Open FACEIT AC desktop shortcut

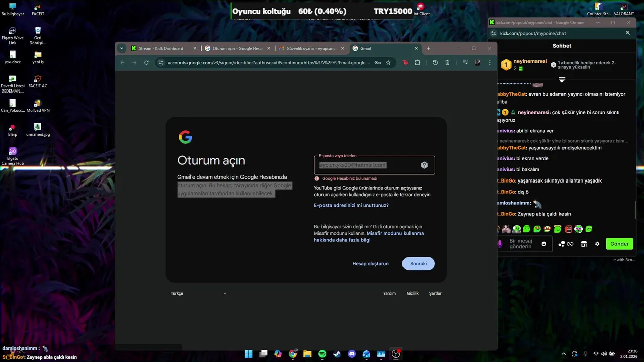38,81
